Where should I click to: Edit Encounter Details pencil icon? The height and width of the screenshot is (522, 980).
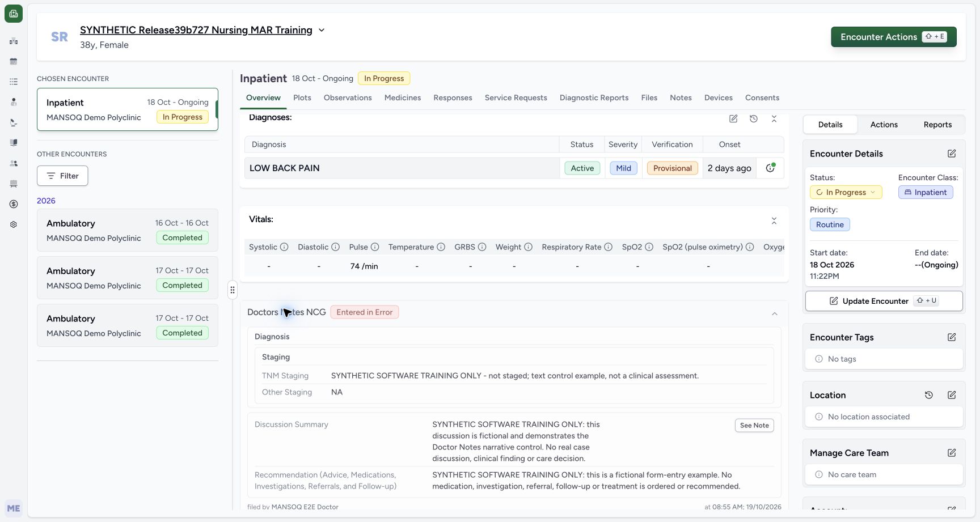pos(952,154)
